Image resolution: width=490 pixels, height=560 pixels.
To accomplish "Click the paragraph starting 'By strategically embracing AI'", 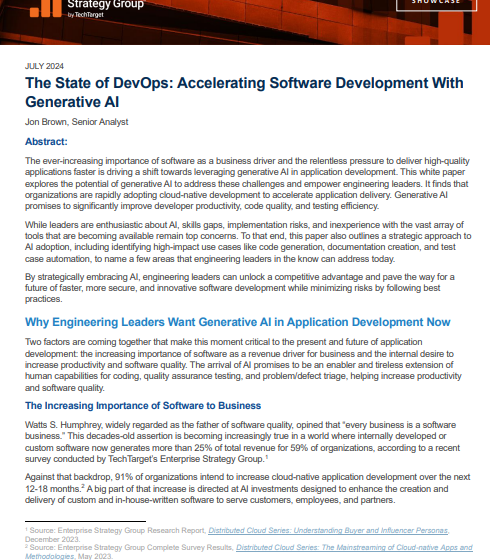I will (x=239, y=288).
